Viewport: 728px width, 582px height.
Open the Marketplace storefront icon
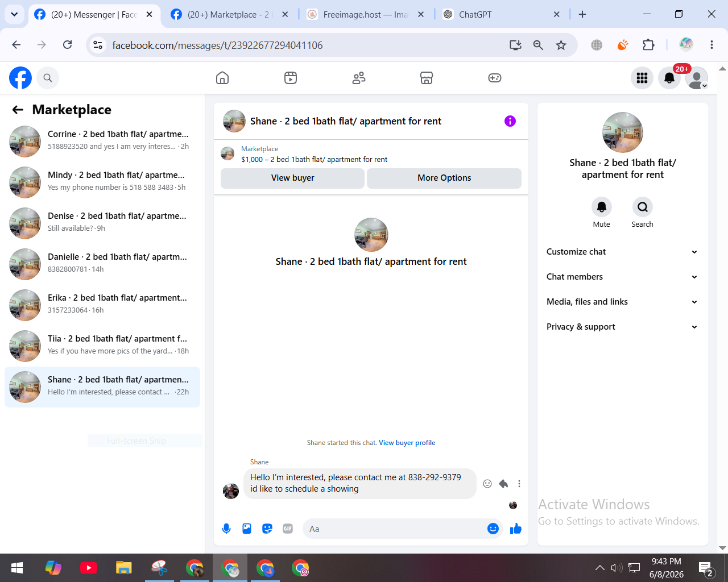pos(427,78)
